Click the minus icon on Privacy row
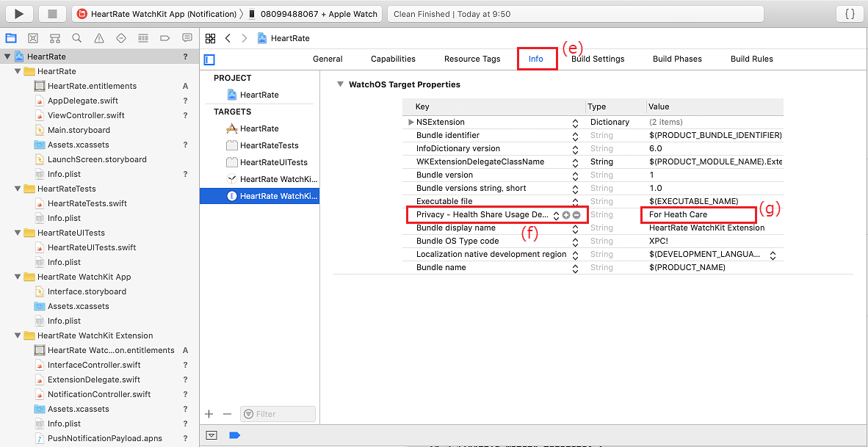This screenshot has height=447, width=868. [x=576, y=215]
